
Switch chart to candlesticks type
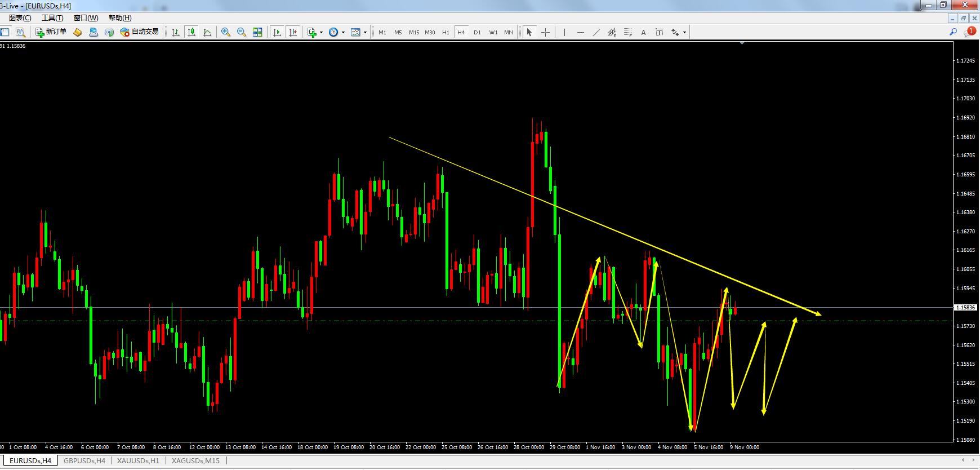tap(191, 32)
